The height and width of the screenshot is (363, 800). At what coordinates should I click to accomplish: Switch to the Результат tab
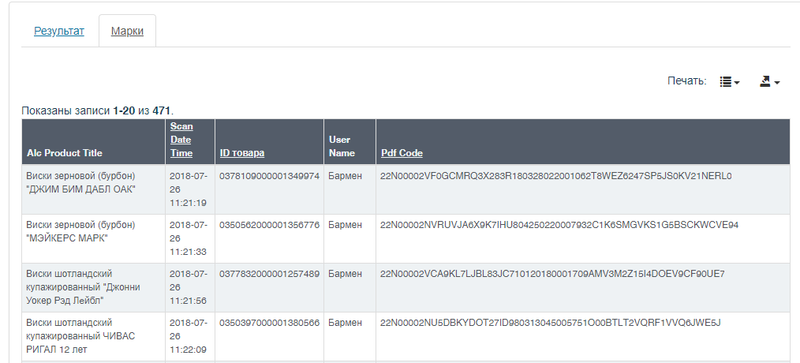pos(59,31)
